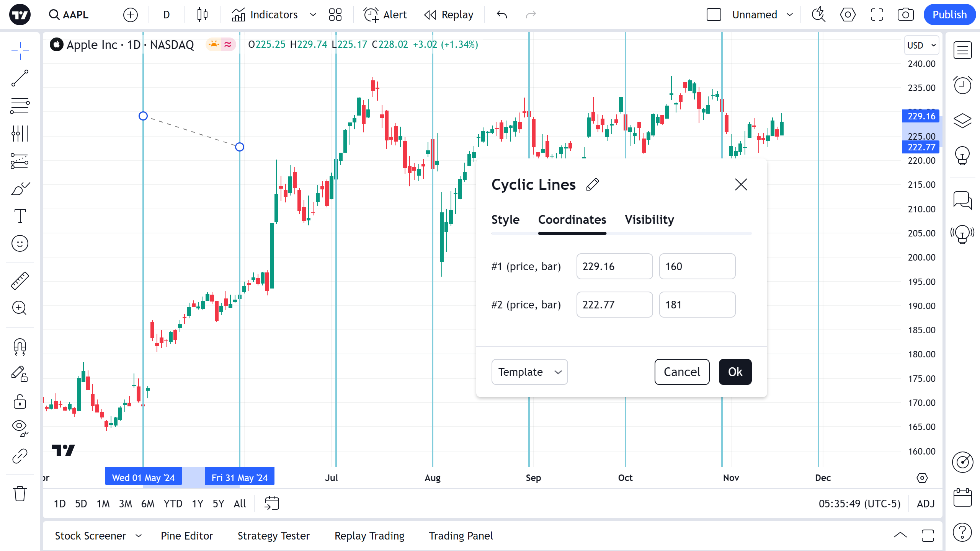Click the #1 price input field
980x551 pixels.
coord(614,266)
